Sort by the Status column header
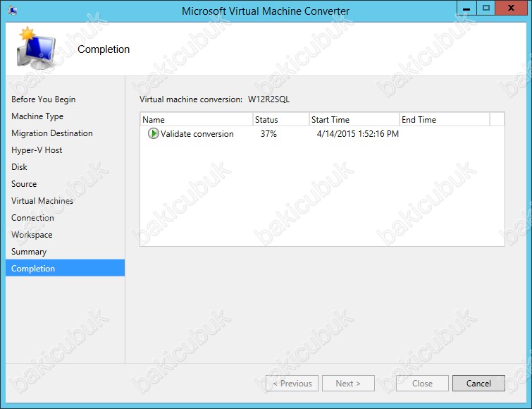Screen dimensions: 532x409 coord(281,119)
